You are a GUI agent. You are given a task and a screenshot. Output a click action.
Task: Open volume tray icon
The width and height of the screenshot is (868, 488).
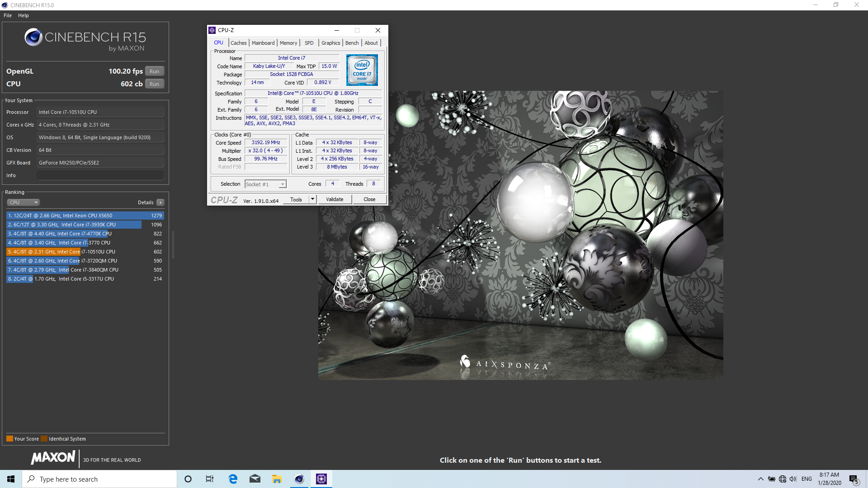pyautogui.click(x=793, y=479)
